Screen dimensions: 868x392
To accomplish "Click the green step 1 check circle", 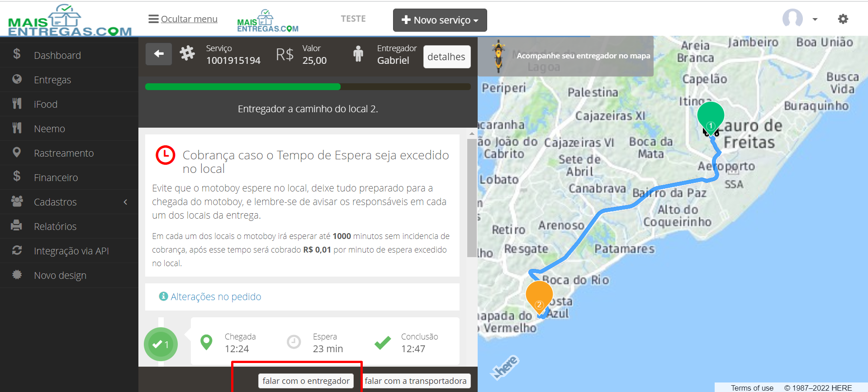I will (161, 344).
